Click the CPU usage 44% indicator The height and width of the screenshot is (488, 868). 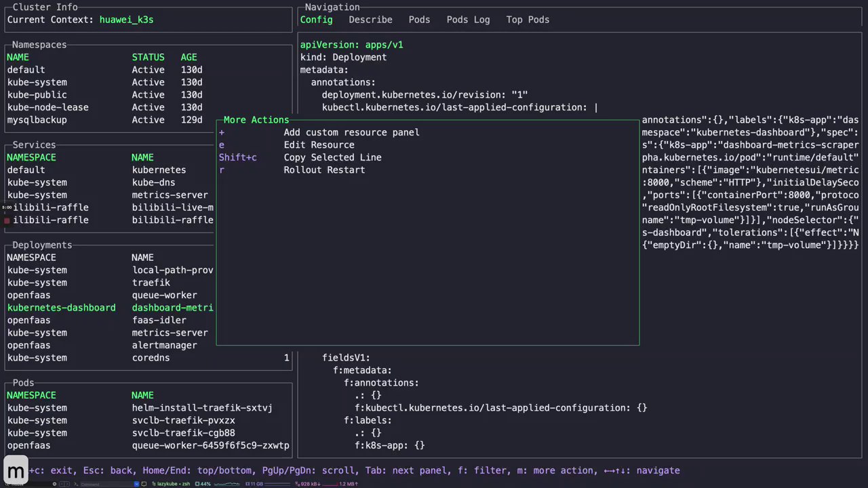(203, 484)
